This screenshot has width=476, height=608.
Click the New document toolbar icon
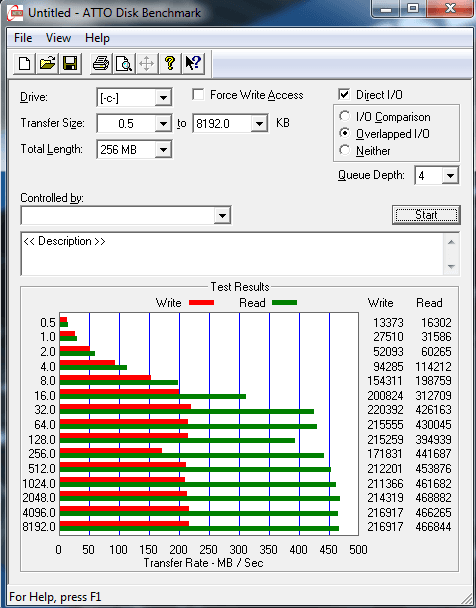24,63
